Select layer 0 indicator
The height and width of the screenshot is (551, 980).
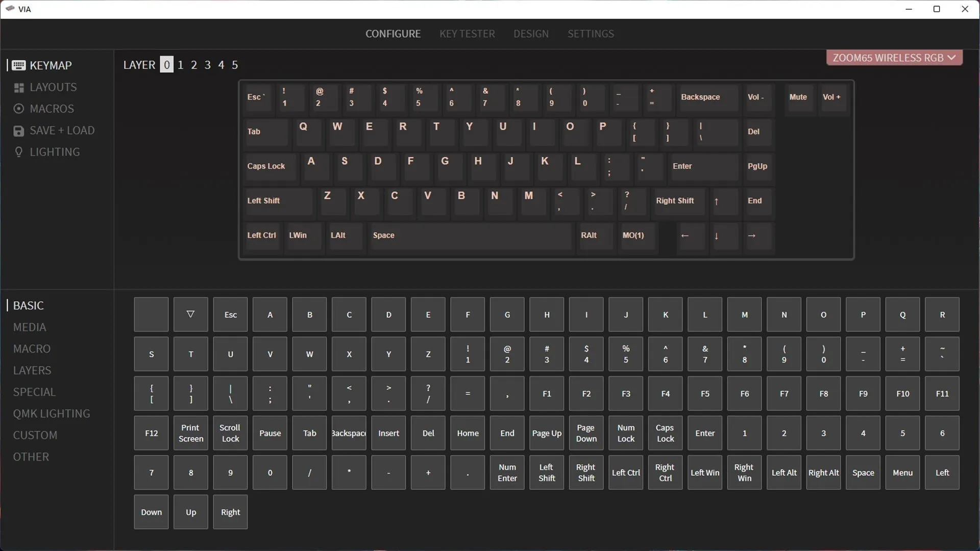165,64
